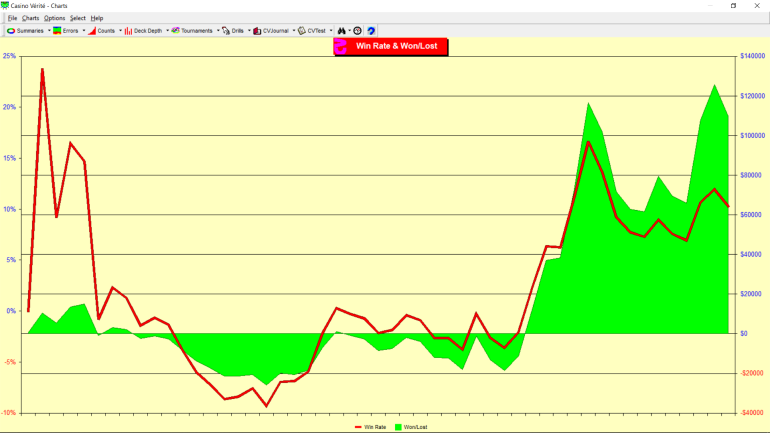Click the clock icon in toolbar

[x=357, y=31]
